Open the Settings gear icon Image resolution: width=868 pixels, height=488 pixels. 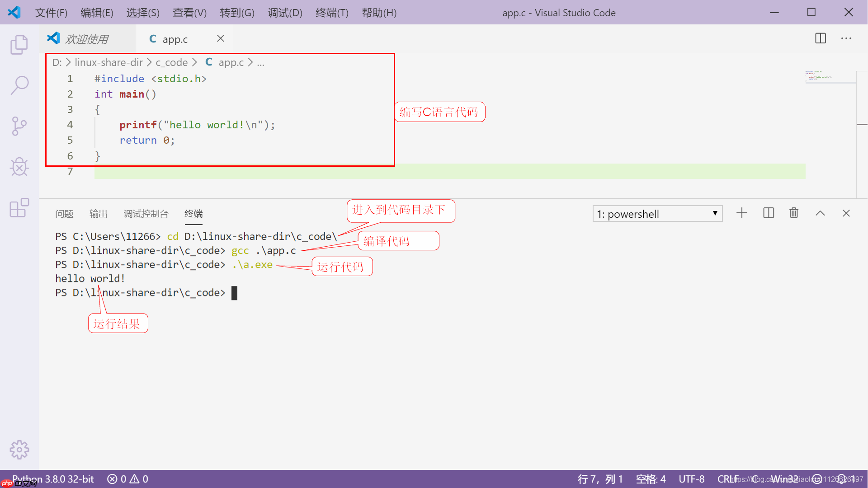pos(19,450)
